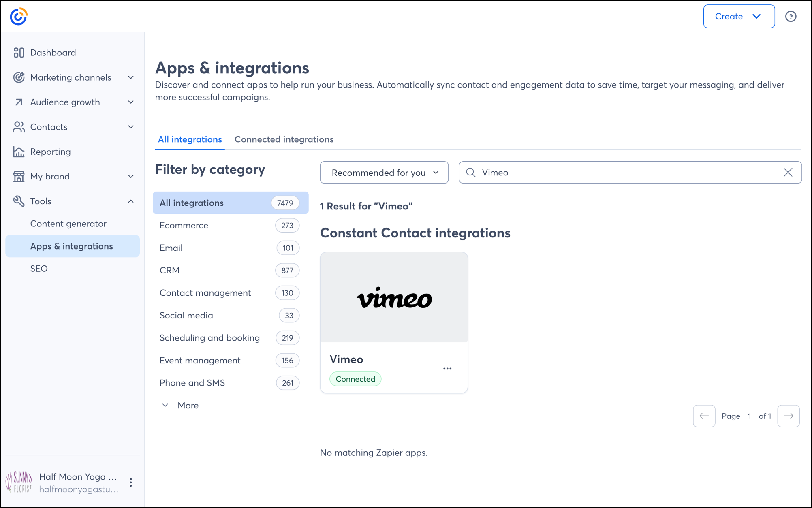Click the page number 1 indicator
Viewport: 812px width, 508px height.
750,416
